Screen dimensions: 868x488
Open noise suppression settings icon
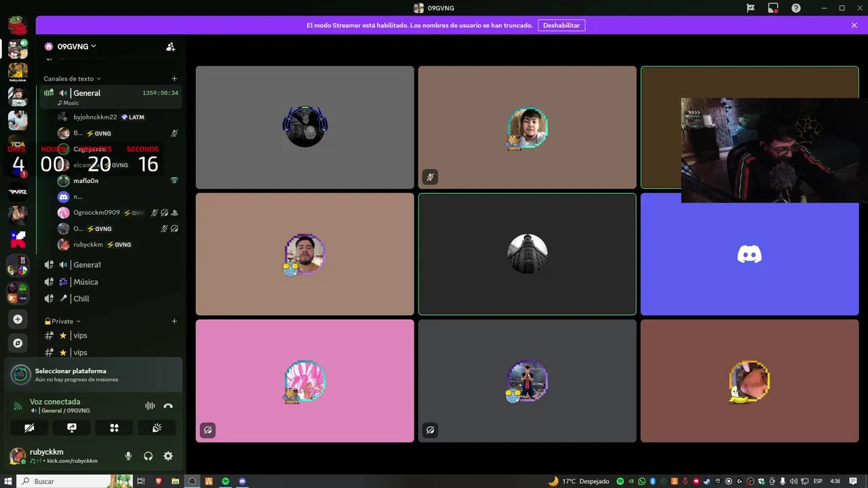pos(150,406)
